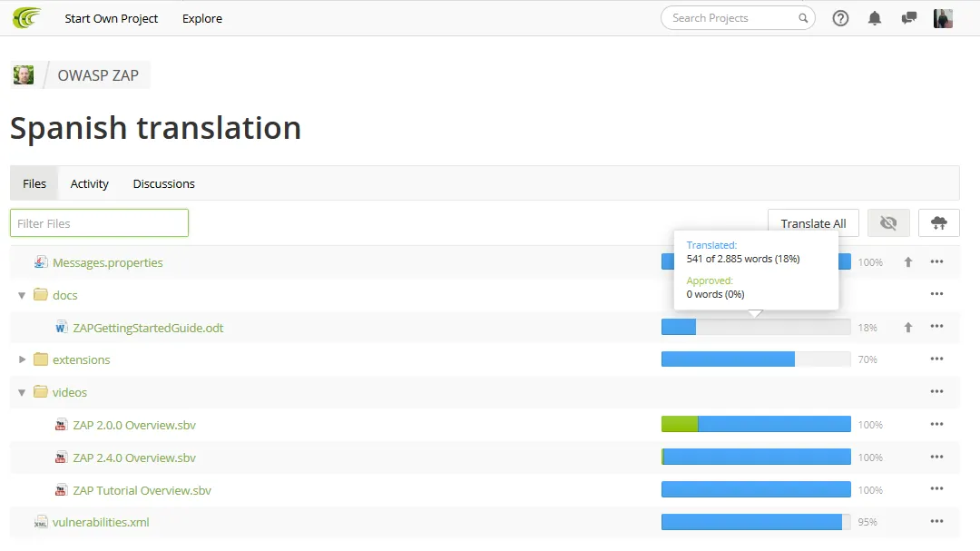Collapse the docs folder
The width and height of the screenshot is (980, 551).
(x=22, y=295)
